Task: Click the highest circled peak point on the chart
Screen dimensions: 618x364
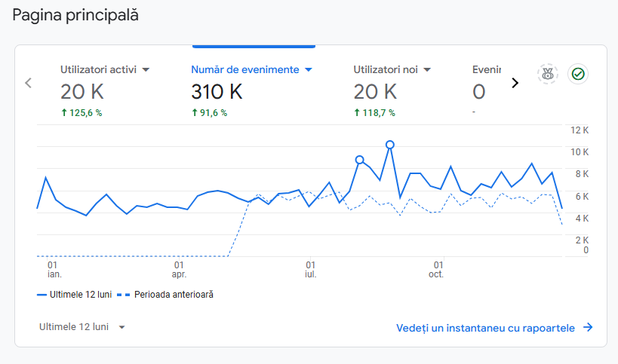Action: click(x=389, y=145)
